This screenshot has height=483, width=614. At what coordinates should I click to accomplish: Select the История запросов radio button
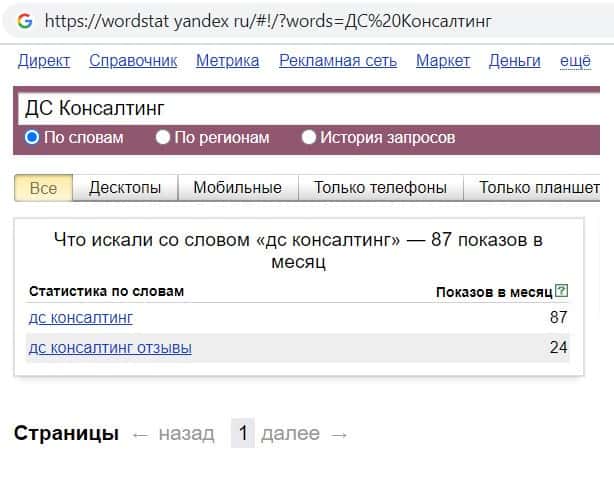(309, 137)
